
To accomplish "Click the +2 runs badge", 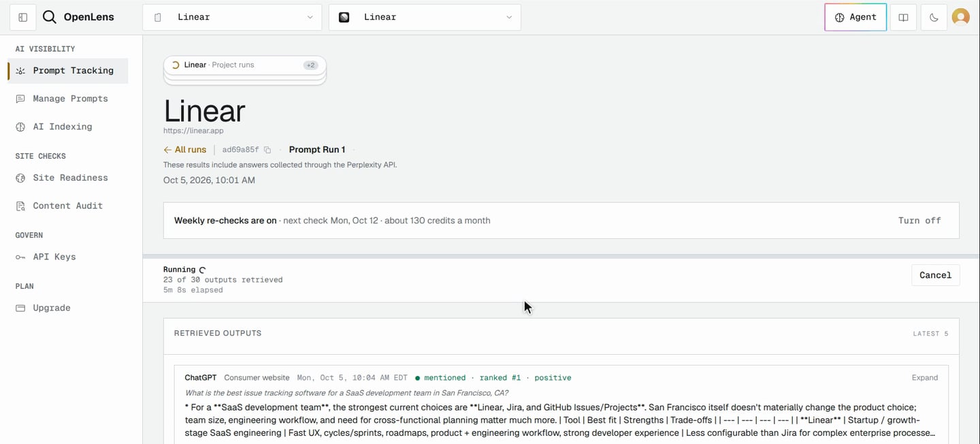I will click(310, 65).
